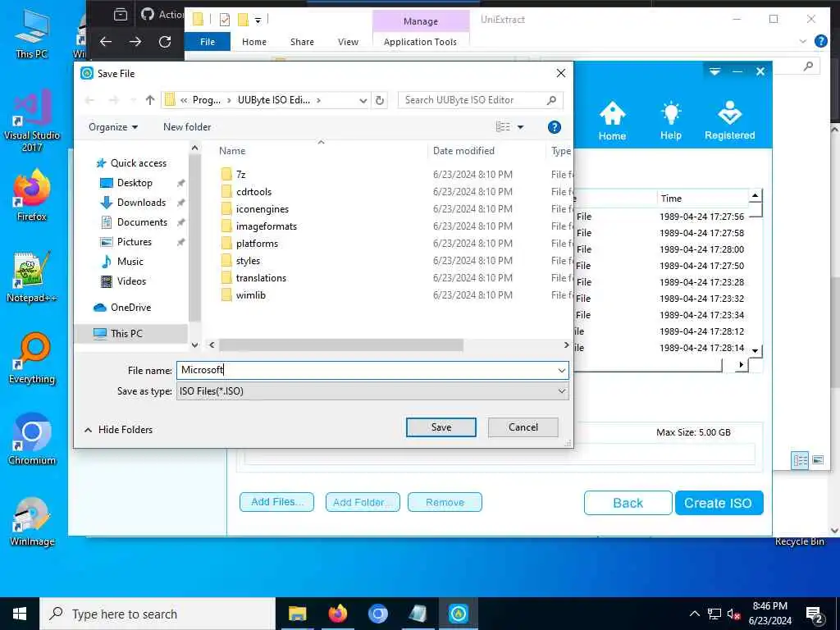The image size is (840, 630).
Task: Click Firefox icon in taskbar
Action: [337, 614]
